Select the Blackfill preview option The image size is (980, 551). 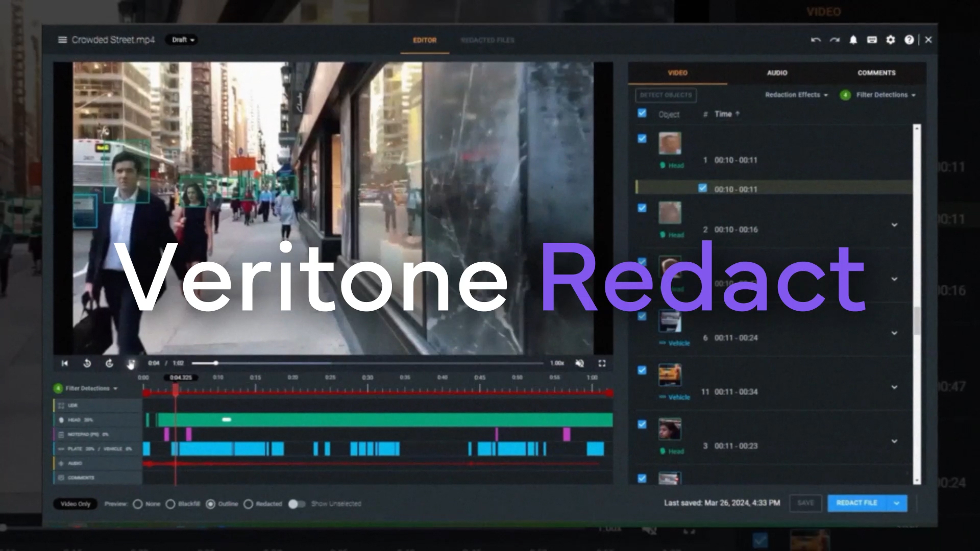point(170,504)
